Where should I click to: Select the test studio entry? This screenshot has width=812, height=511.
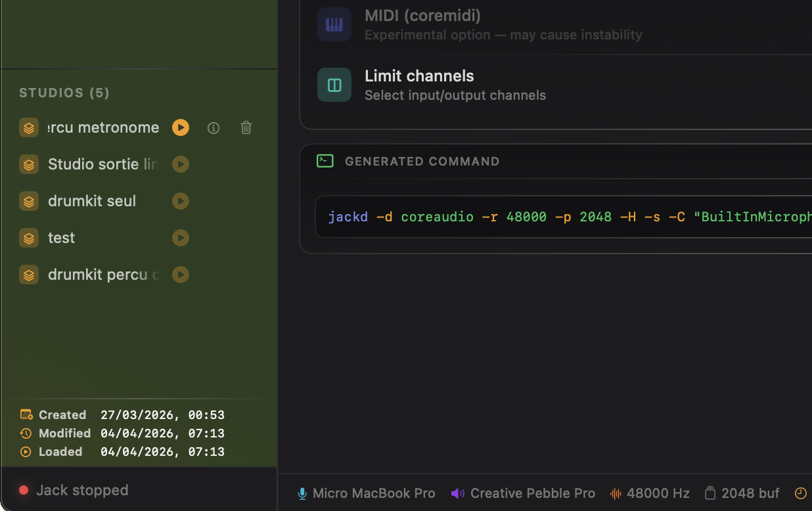click(62, 238)
